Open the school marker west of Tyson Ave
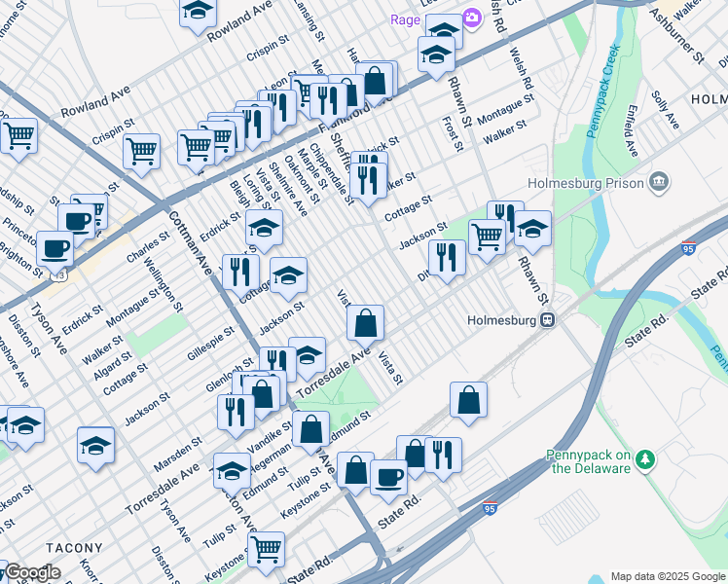Screen dimensions: 728x584 pos(96,446)
